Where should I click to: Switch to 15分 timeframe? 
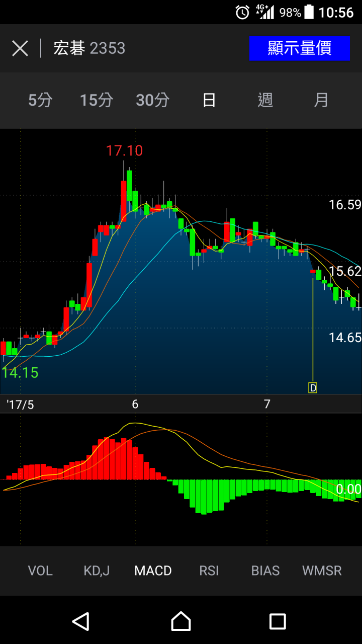pyautogui.click(x=97, y=100)
